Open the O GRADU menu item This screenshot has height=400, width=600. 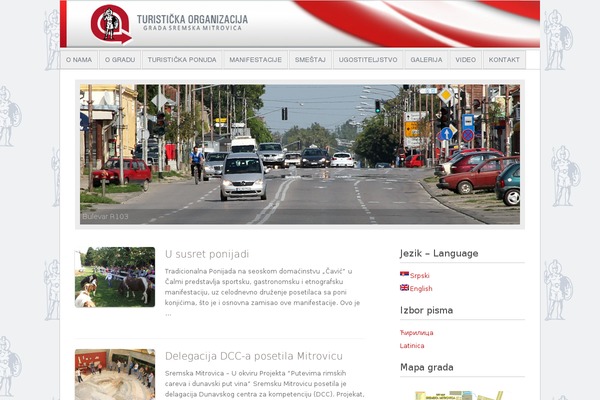pos(120,60)
